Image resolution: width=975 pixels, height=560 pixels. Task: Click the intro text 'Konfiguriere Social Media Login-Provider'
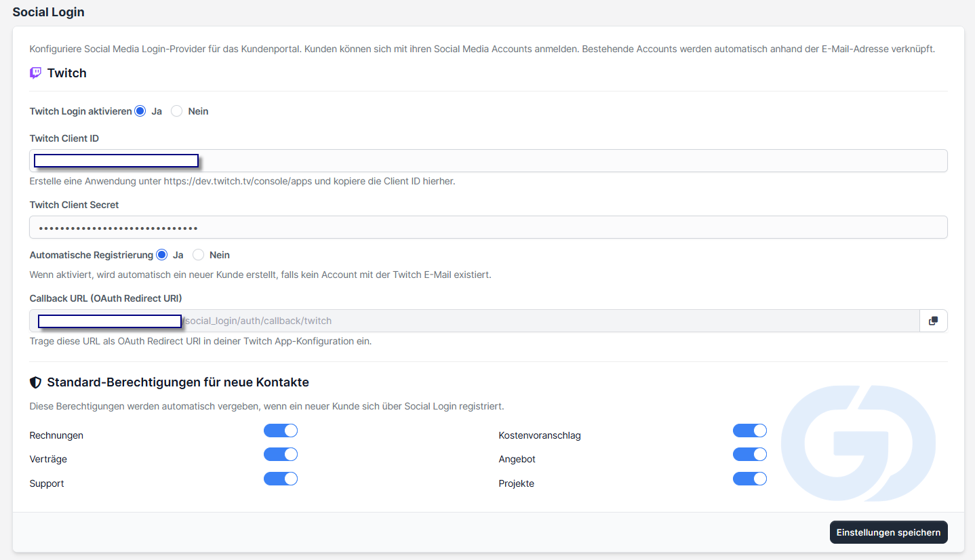483,49
